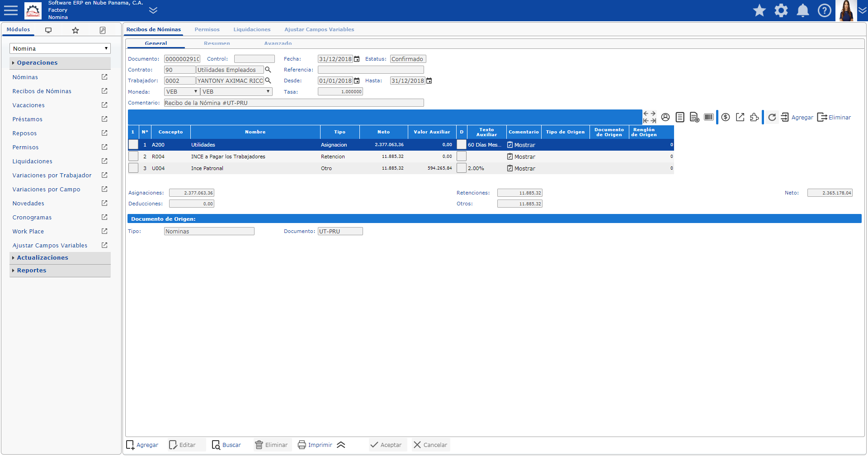Screen dimensions: 868x456
Task: Click the user profile circle icon
Action: (x=665, y=117)
